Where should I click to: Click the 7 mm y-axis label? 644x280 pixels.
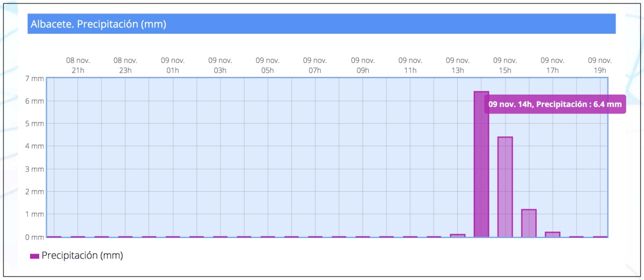tap(33, 78)
